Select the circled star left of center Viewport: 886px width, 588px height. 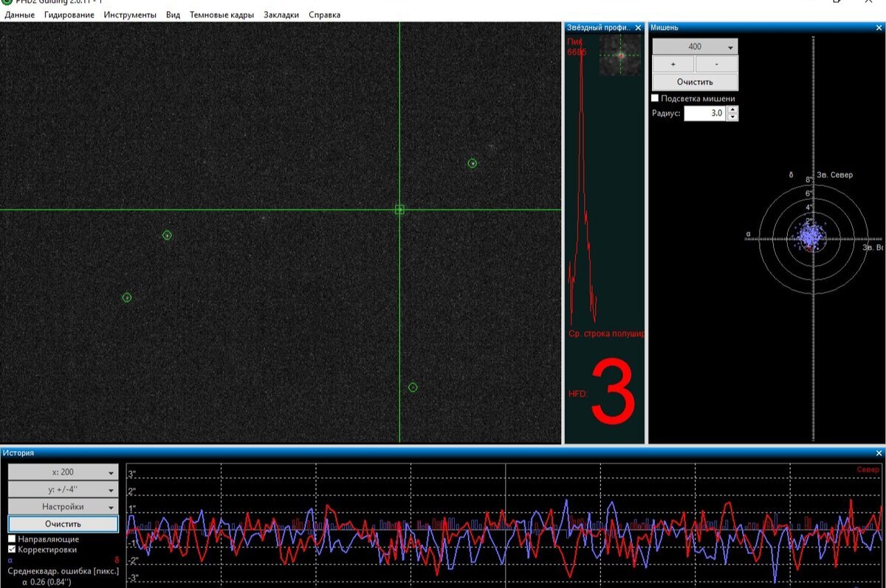coord(167,235)
